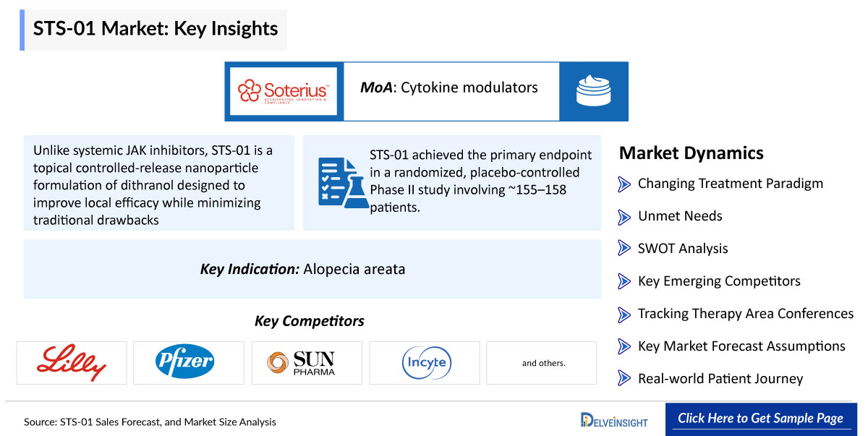Open Tracking Therapy Area Conferences
Screen dimensions: 868x436
point(746,314)
